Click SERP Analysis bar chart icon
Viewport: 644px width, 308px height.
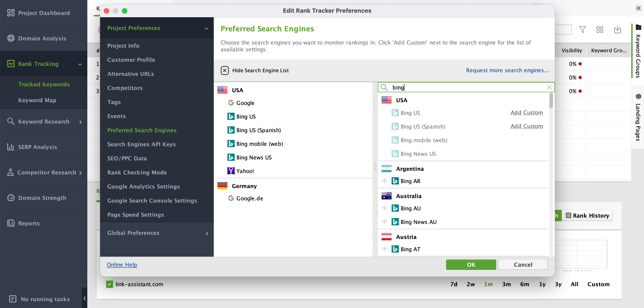[x=11, y=147]
